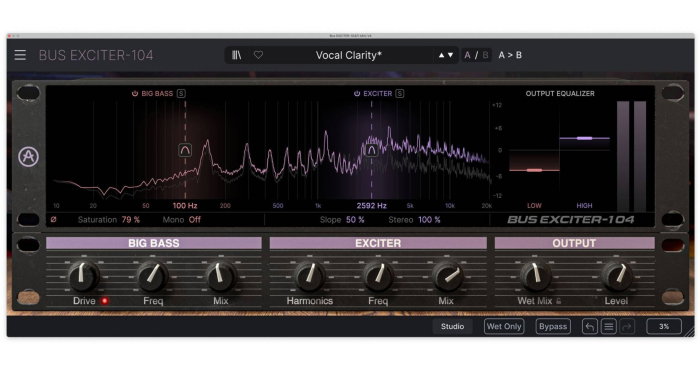700x372 pixels.
Task: Click Saturation value 79 %
Action: (131, 220)
